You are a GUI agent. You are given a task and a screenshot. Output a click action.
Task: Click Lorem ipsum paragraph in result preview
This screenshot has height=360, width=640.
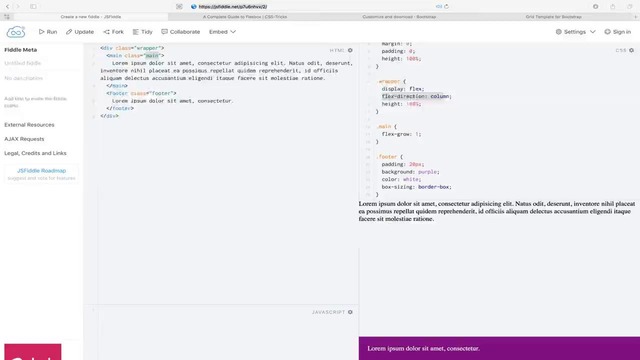click(x=497, y=211)
